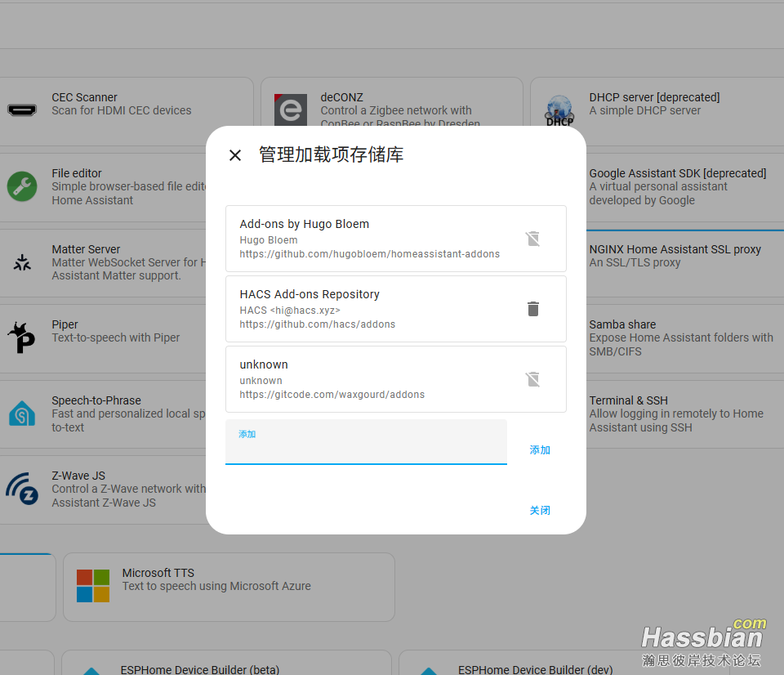Open the CEC Scanner add-on card

pyautogui.click(x=126, y=111)
